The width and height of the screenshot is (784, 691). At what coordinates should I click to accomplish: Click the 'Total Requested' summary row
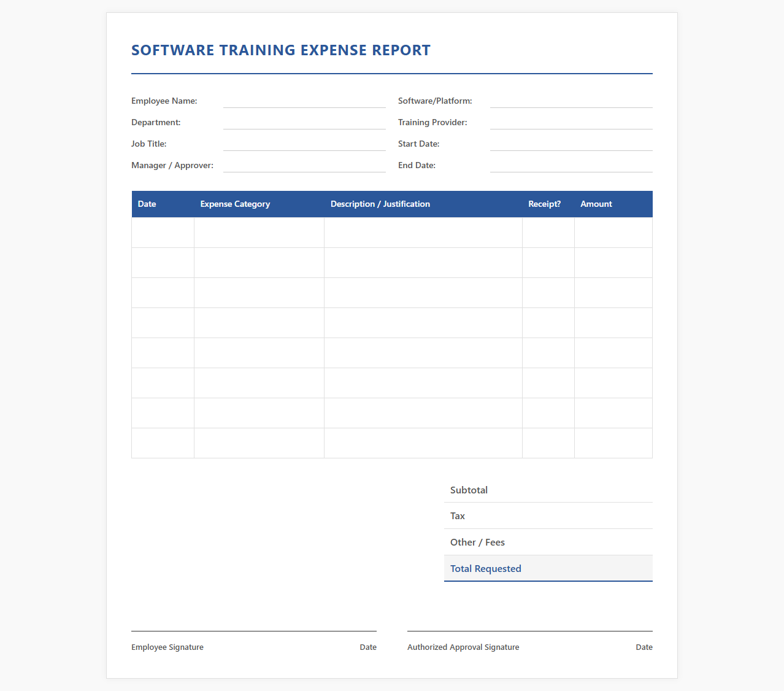548,569
